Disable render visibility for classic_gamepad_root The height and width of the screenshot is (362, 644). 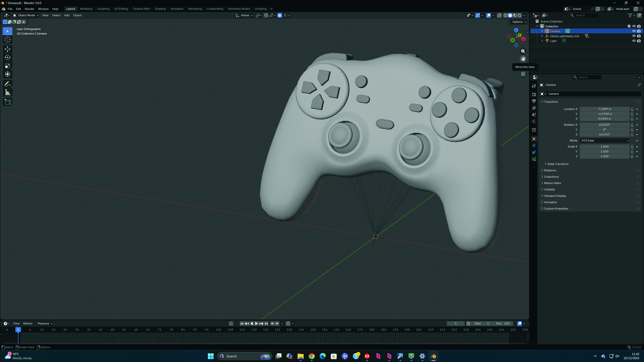click(x=639, y=36)
